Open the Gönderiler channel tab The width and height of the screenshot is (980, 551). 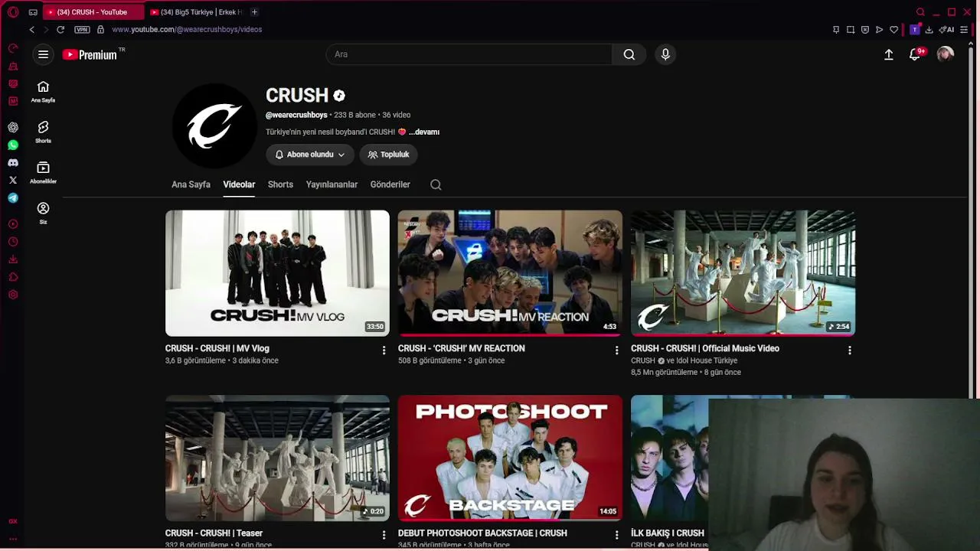(x=390, y=184)
